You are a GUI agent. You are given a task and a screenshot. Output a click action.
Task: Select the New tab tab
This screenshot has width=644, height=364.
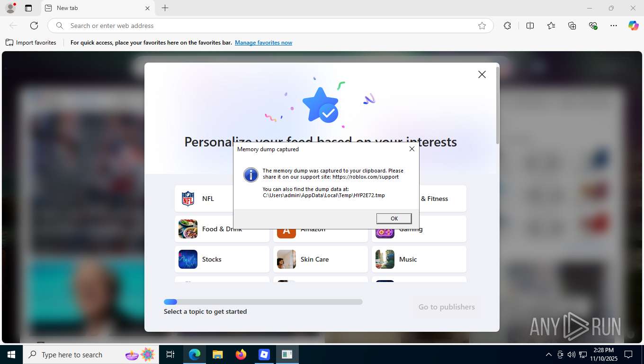97,8
